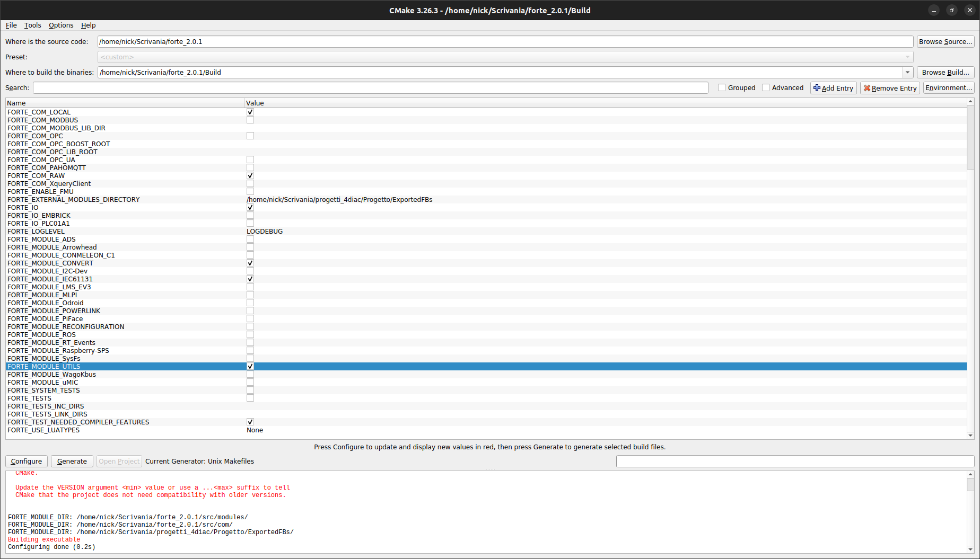The height and width of the screenshot is (559, 980).
Task: Enable FORTE_TESTS checkbox
Action: (250, 398)
